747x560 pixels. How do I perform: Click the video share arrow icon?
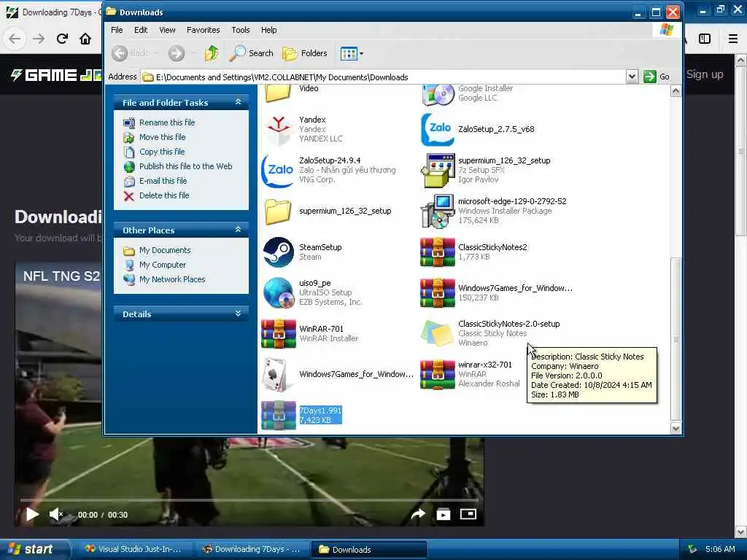pos(418,514)
